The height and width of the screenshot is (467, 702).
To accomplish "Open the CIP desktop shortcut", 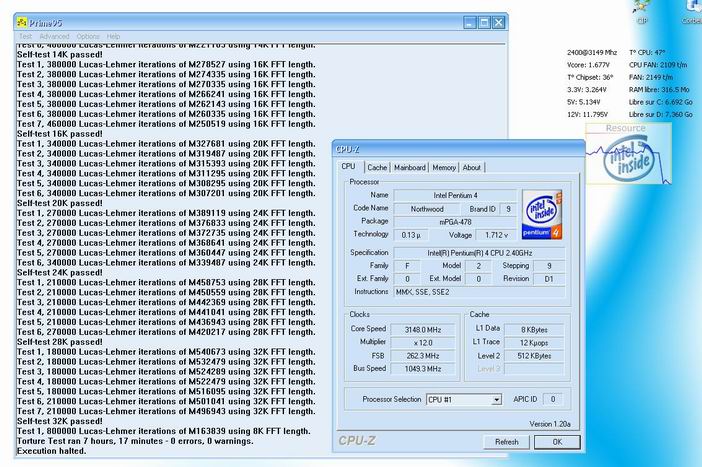I will (641, 9).
